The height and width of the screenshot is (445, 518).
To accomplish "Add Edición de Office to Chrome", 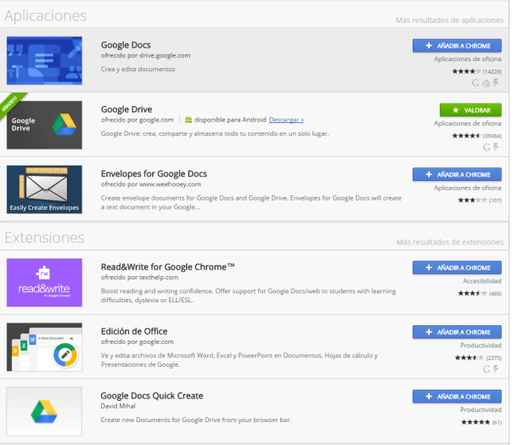I will (457, 332).
